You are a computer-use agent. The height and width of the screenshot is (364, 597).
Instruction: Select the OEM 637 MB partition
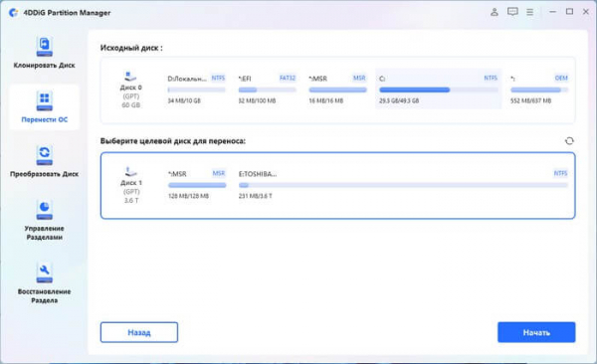click(x=539, y=90)
